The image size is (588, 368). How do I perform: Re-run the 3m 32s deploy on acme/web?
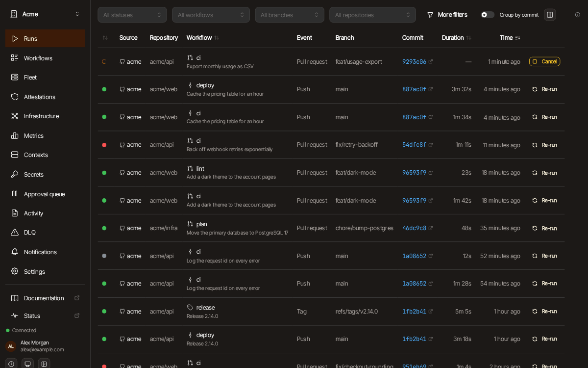(x=544, y=89)
